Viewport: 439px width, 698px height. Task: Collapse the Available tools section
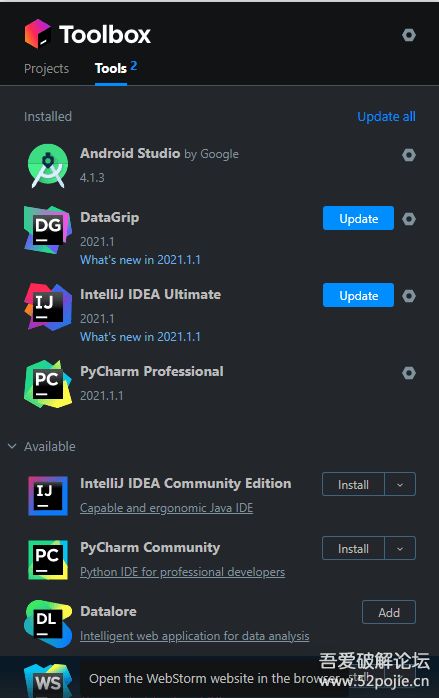tap(12, 446)
